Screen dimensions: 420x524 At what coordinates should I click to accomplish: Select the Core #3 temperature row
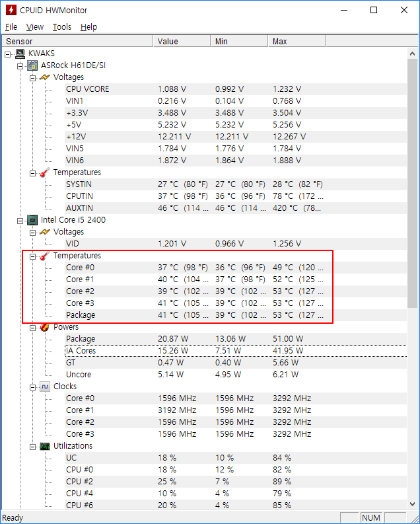point(236,303)
